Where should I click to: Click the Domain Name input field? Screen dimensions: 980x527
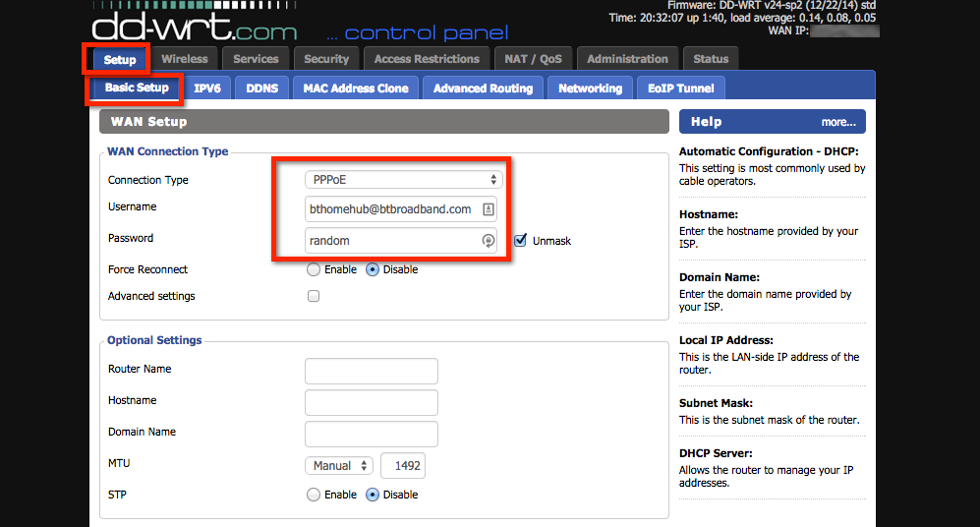tap(371, 434)
